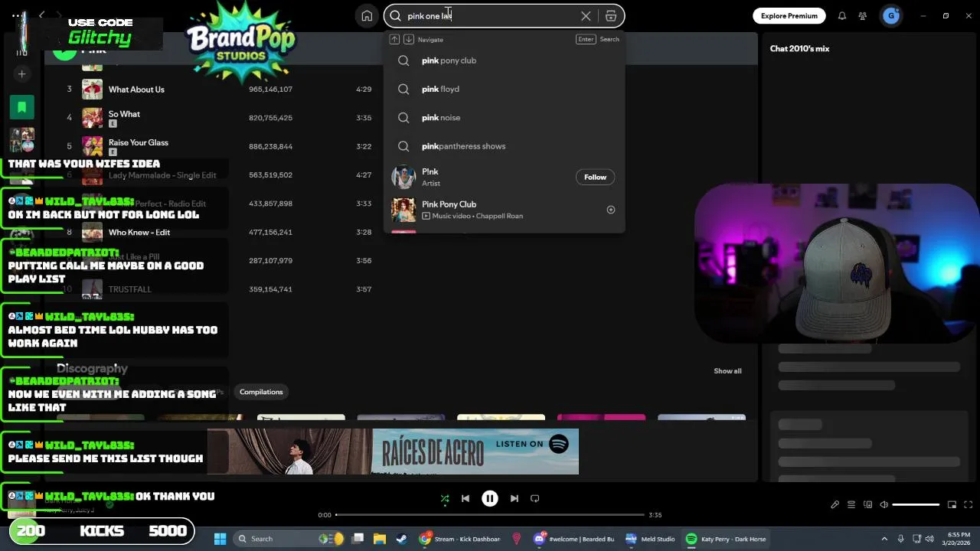
Task: Expand hidden system tray icons
Action: point(884,539)
